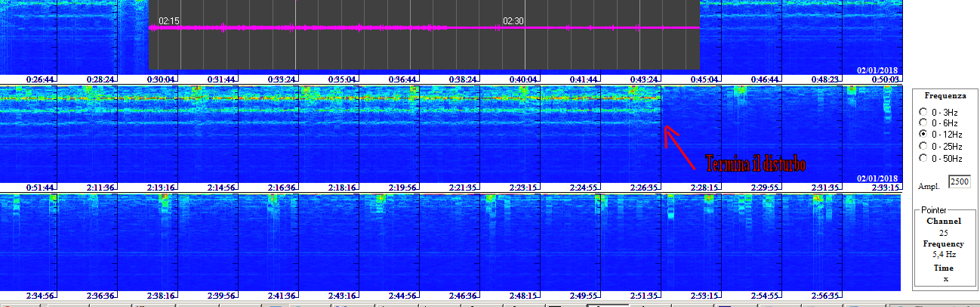Select the 0 - 6Hz frequency range
This screenshot has width=980, height=307.
922,122
